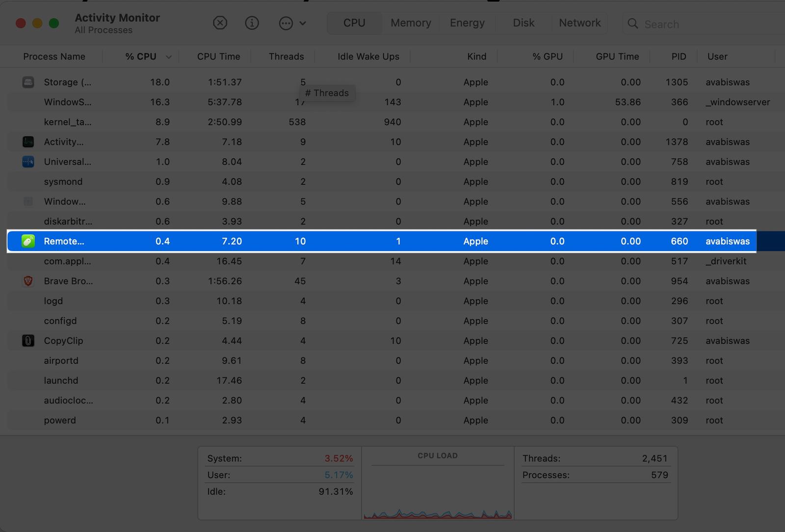The width and height of the screenshot is (785, 532).
Task: Click PID 1305 cell
Action: click(x=677, y=82)
